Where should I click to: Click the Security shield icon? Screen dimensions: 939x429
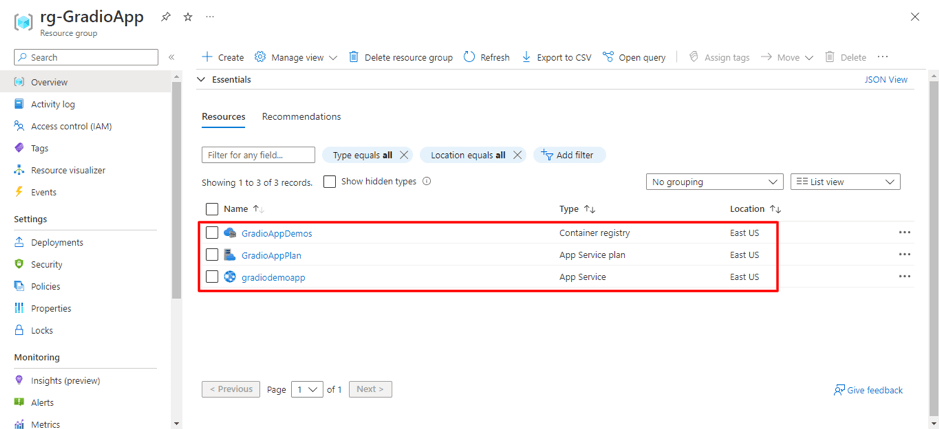[19, 264]
